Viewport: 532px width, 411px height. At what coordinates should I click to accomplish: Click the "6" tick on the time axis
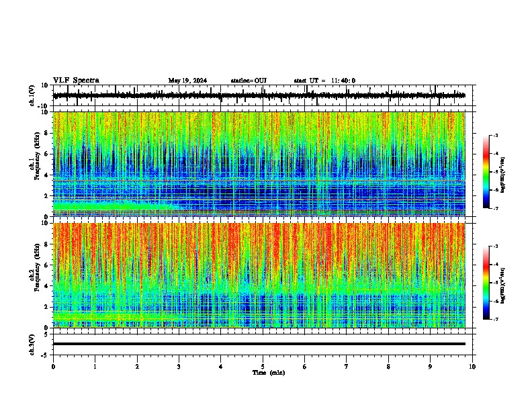click(304, 367)
